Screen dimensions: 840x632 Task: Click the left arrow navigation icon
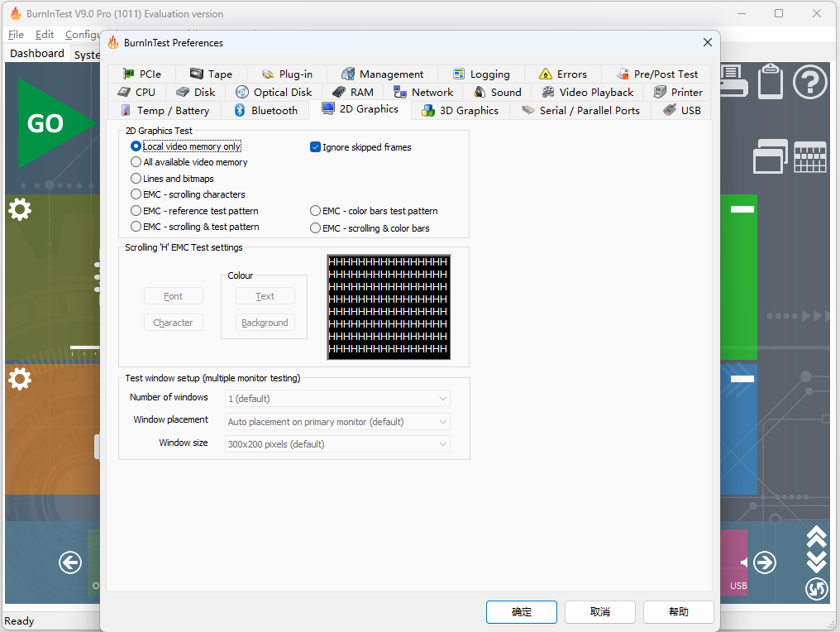pyautogui.click(x=70, y=563)
